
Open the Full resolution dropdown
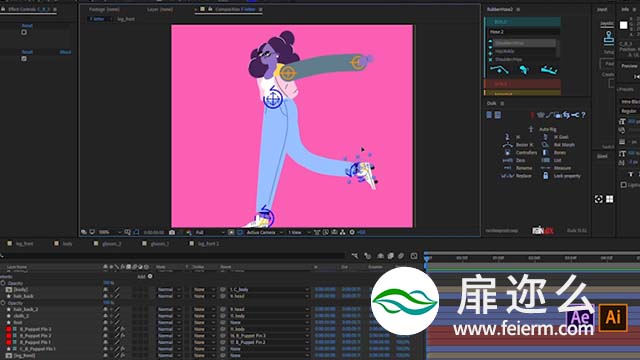click(x=209, y=232)
